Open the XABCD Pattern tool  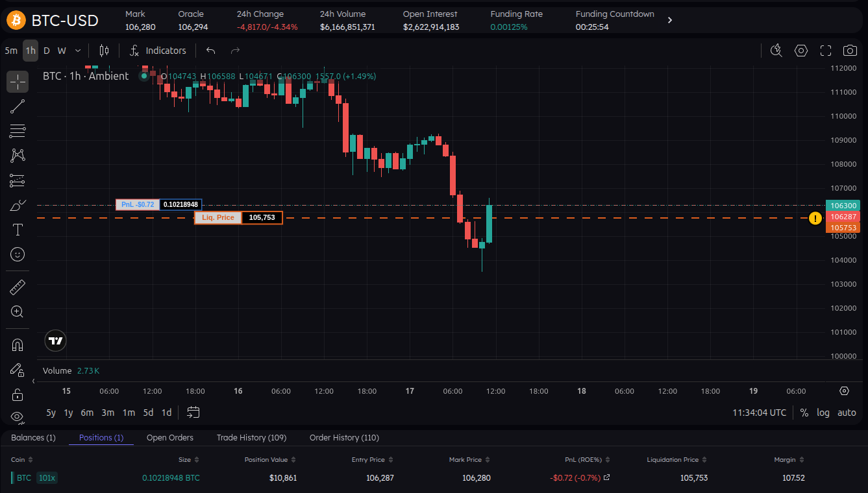[17, 155]
